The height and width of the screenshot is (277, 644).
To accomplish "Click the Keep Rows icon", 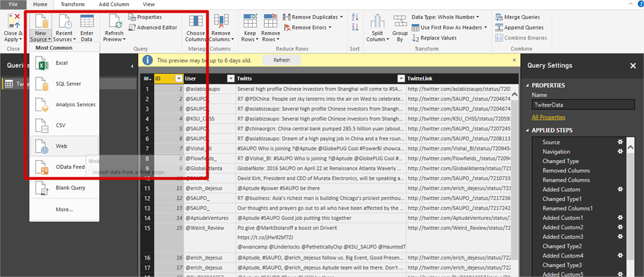I will point(250,21).
